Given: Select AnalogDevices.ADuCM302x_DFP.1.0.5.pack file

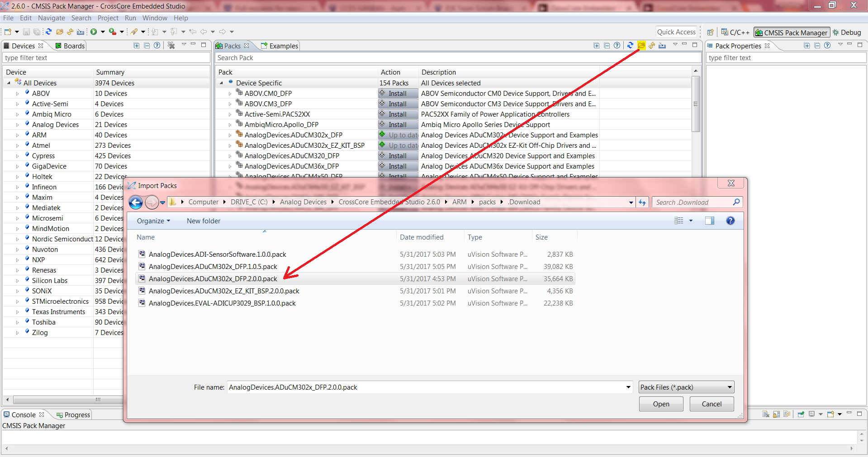Looking at the screenshot, I should (x=213, y=267).
